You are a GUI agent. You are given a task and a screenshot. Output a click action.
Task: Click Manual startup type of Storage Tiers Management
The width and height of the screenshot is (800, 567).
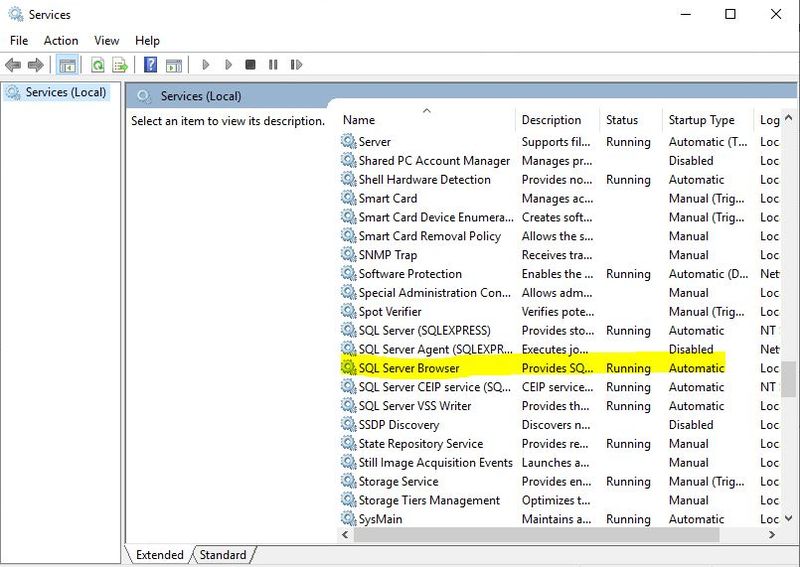(x=689, y=500)
